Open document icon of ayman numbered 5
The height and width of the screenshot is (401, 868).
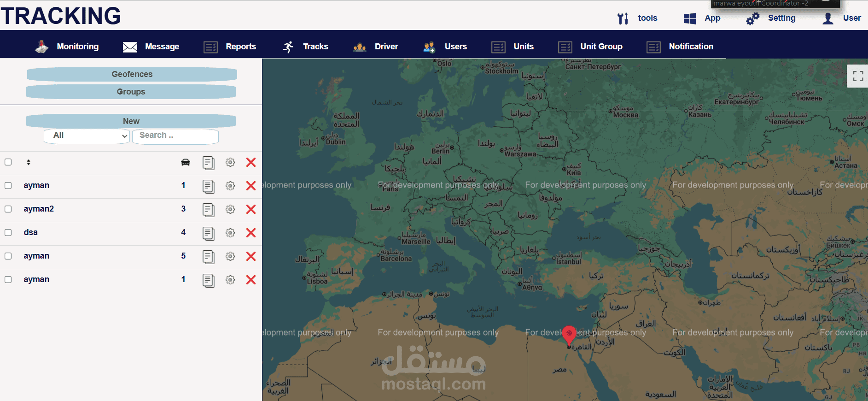click(209, 257)
